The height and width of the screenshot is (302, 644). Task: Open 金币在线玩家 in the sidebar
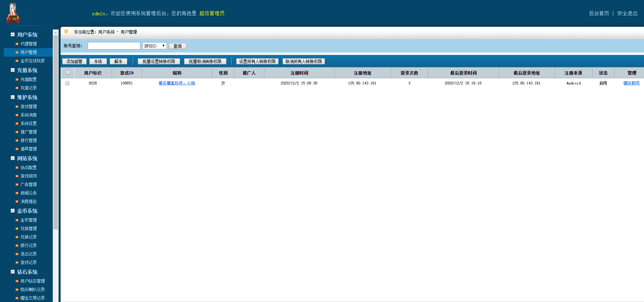tap(32, 61)
